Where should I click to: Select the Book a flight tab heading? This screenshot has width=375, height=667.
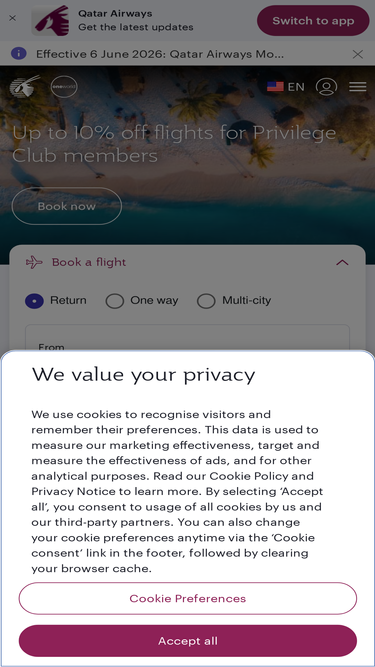click(89, 262)
